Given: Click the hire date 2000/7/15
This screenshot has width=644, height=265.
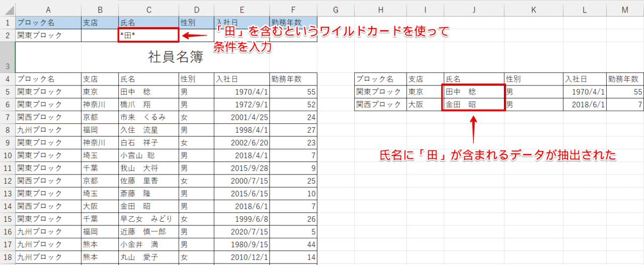Looking at the screenshot, I should (242, 181).
